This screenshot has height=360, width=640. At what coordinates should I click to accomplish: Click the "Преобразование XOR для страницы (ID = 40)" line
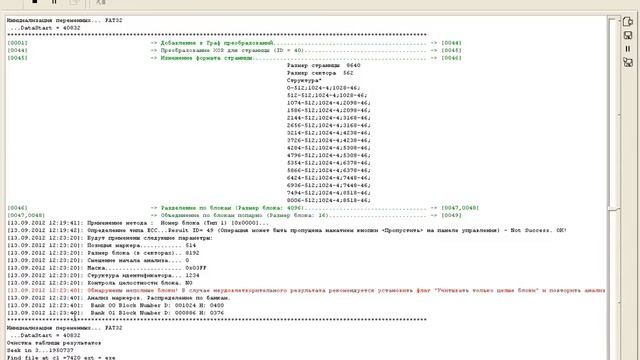tap(232, 50)
